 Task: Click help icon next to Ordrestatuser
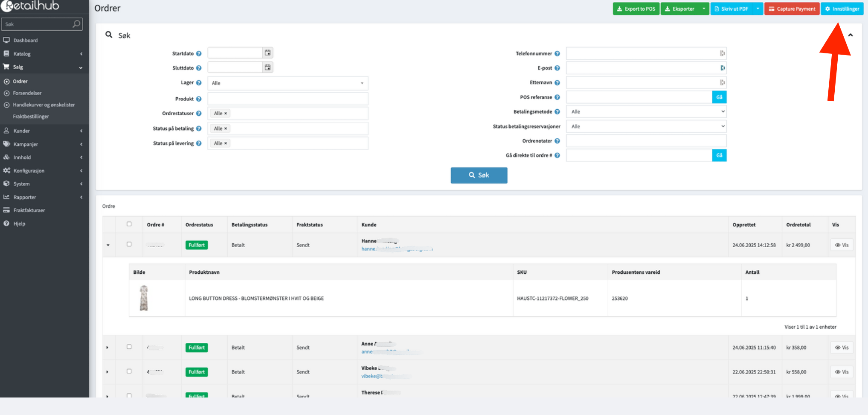[199, 114]
